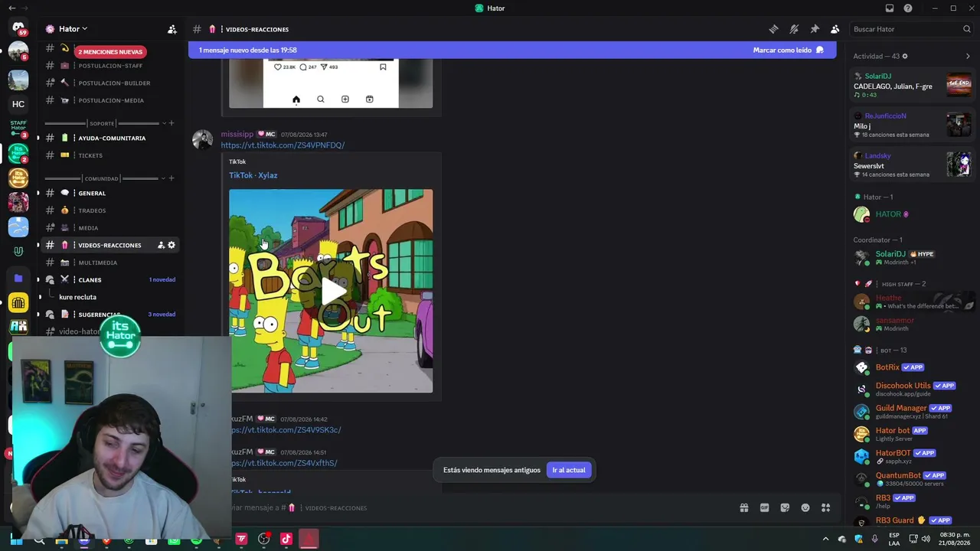Open server folder icon in sidebar
Image resolution: width=980 pixels, height=551 pixels.
point(18,278)
